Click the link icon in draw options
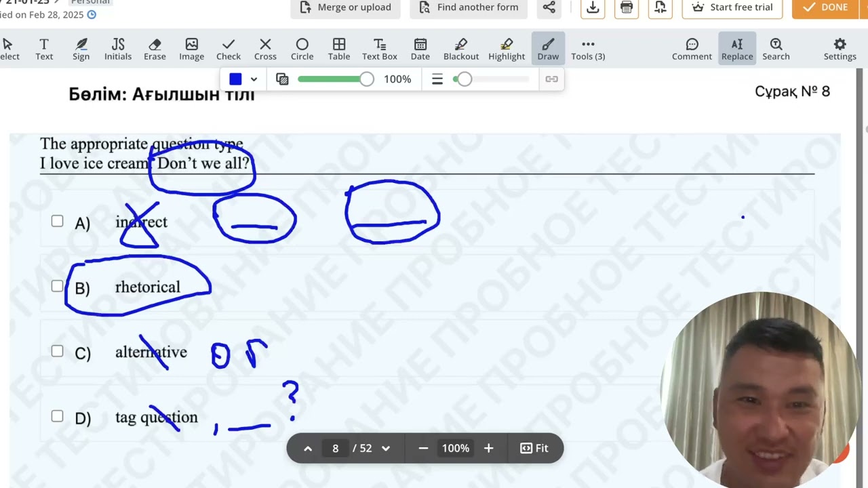The height and width of the screenshot is (488, 868). 552,79
